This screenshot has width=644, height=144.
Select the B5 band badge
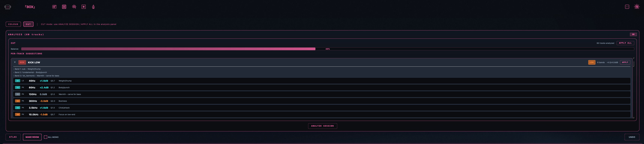[x=17, y=108]
